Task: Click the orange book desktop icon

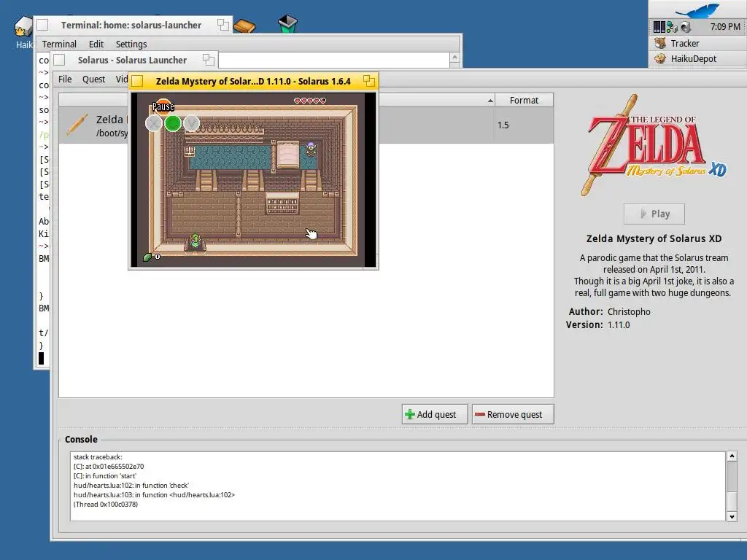Action: (244, 26)
